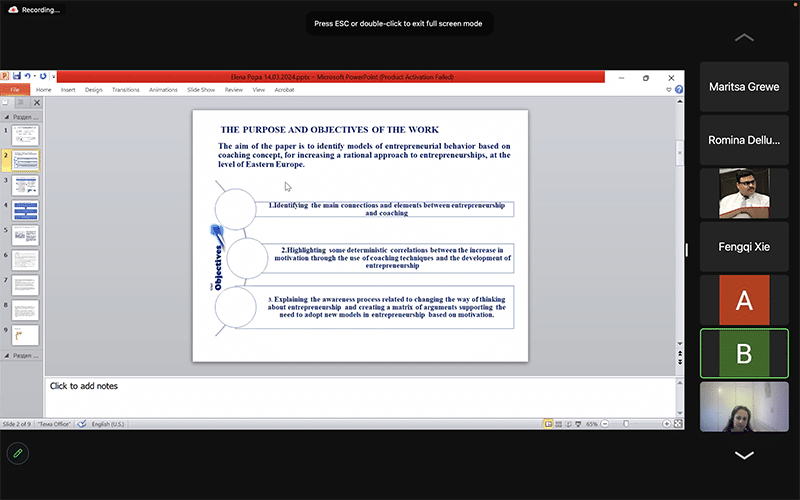Switch to Slide Sorter view icon
This screenshot has width=800, height=500.
pos(560,424)
